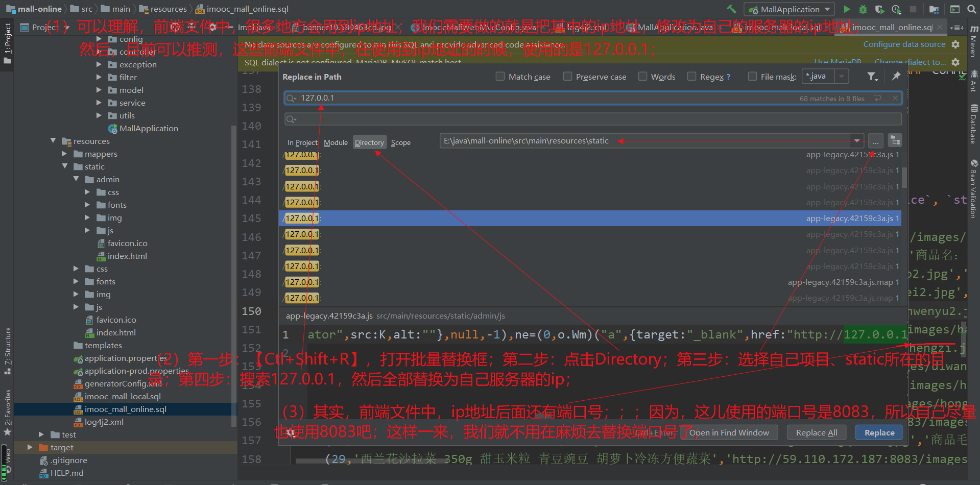Viewport: 980px width, 485px height.
Task: Click the Replace All button
Action: [x=817, y=433]
